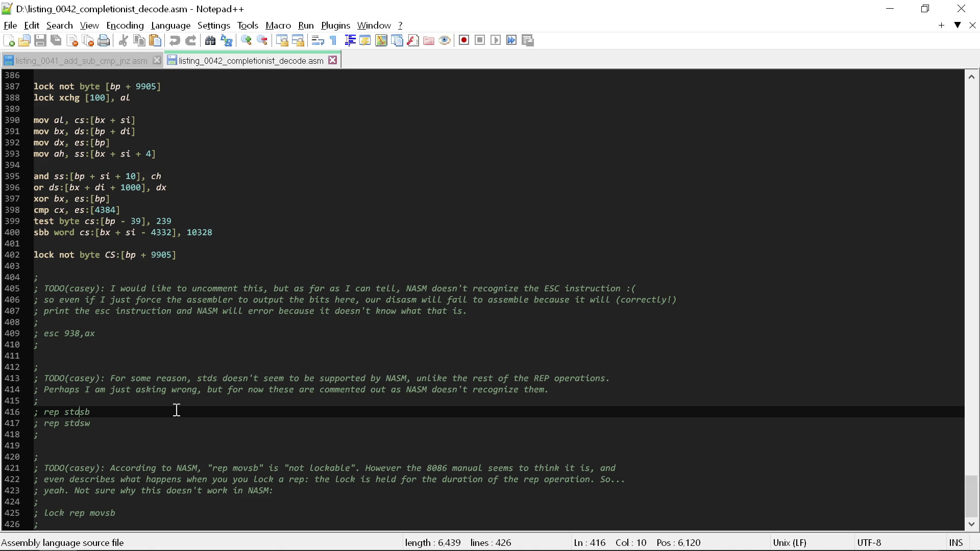Cut the selected text via toolbar
This screenshot has height=551, width=980.
click(x=123, y=40)
